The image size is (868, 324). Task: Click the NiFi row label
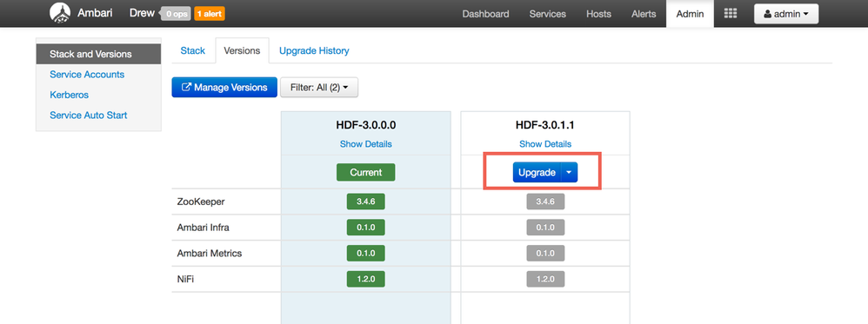coord(185,280)
